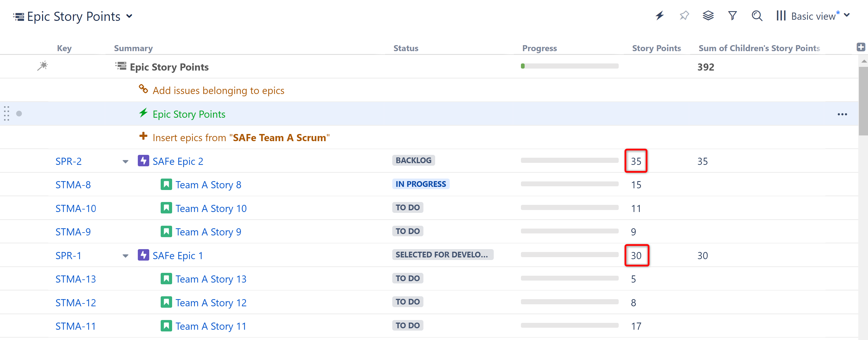The height and width of the screenshot is (340, 868).
Task: Open the three-dot menu on the highlighted row
Action: click(x=842, y=115)
